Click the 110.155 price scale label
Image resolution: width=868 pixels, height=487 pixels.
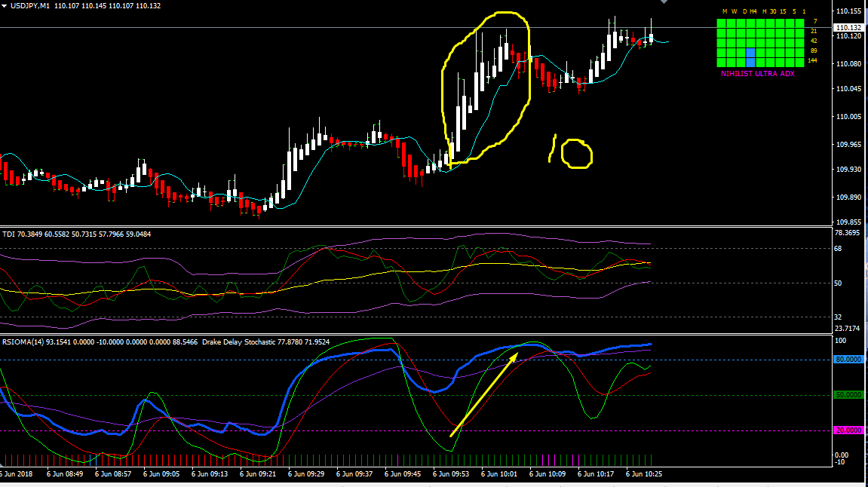848,11
